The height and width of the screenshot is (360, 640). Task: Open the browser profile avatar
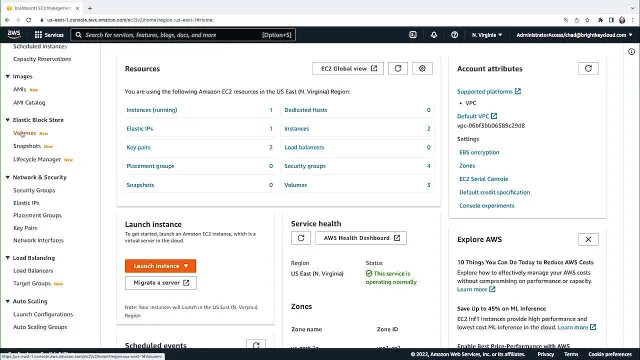pyautogui.click(x=622, y=20)
